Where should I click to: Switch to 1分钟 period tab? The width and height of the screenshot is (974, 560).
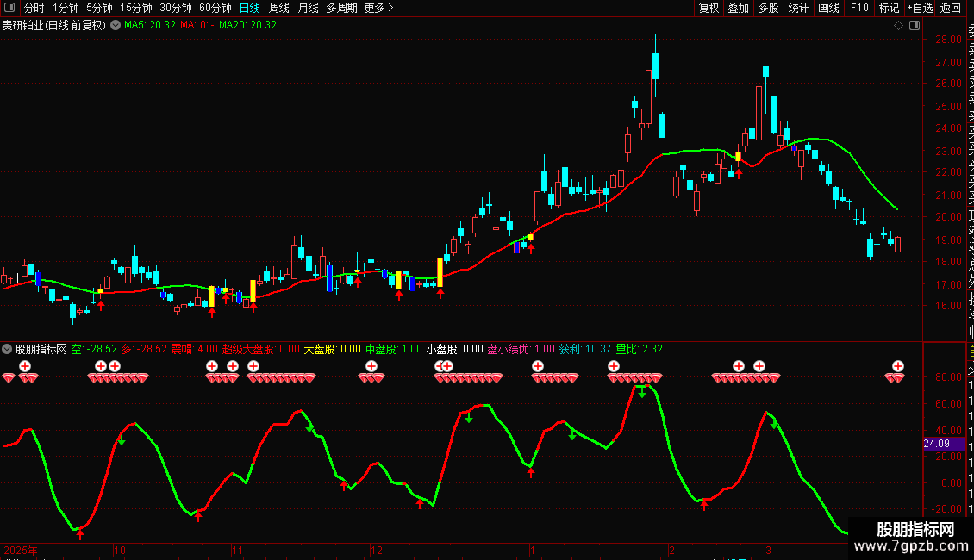tap(66, 8)
